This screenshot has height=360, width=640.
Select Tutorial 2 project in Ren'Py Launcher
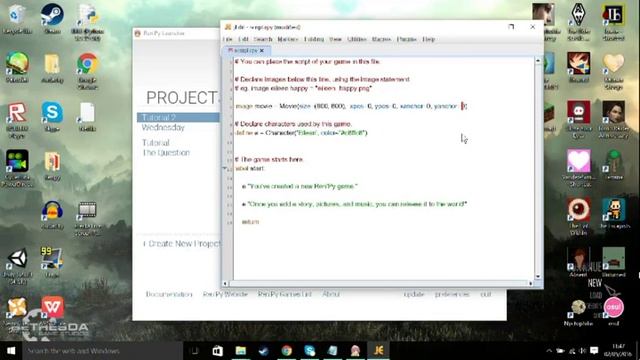(x=178, y=118)
